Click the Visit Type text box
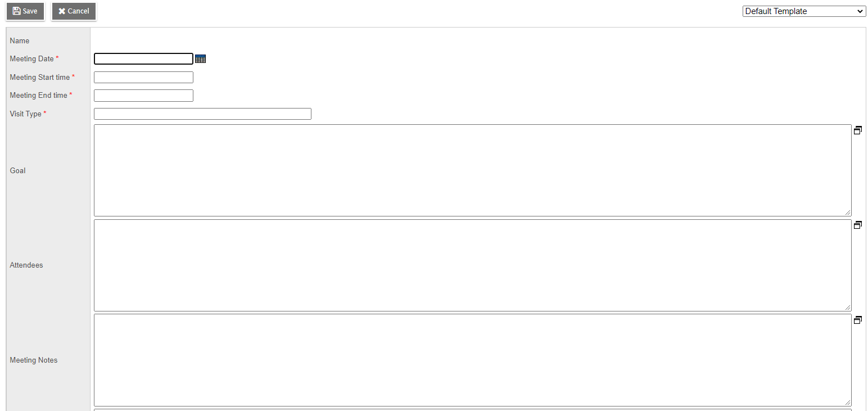This screenshot has width=868, height=411. pos(202,114)
